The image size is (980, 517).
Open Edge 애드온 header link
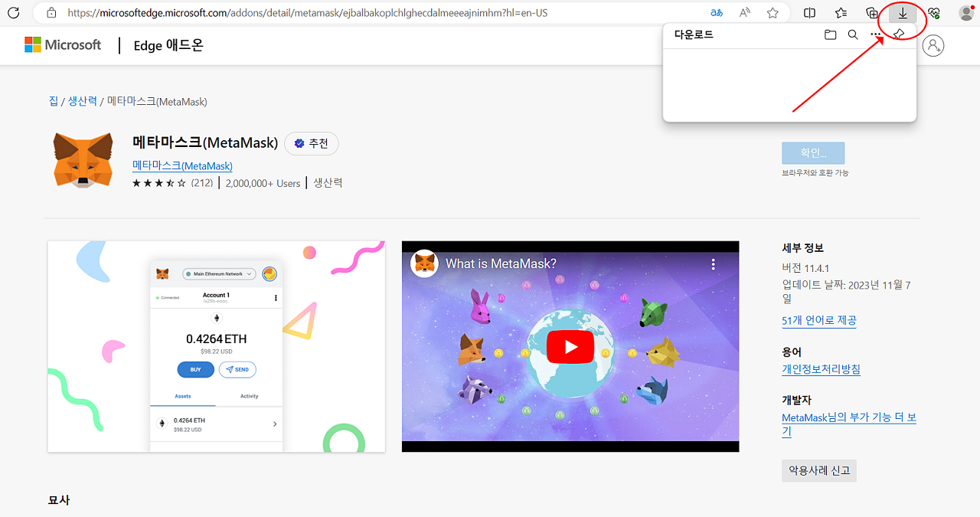[168, 45]
